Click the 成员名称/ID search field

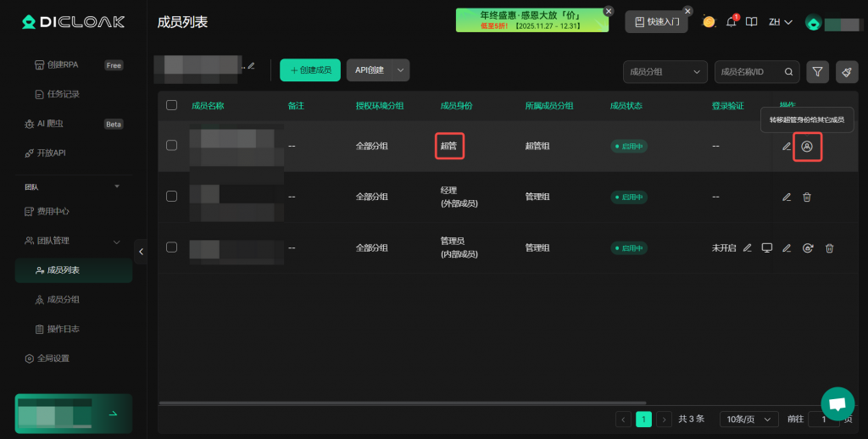tap(750, 72)
